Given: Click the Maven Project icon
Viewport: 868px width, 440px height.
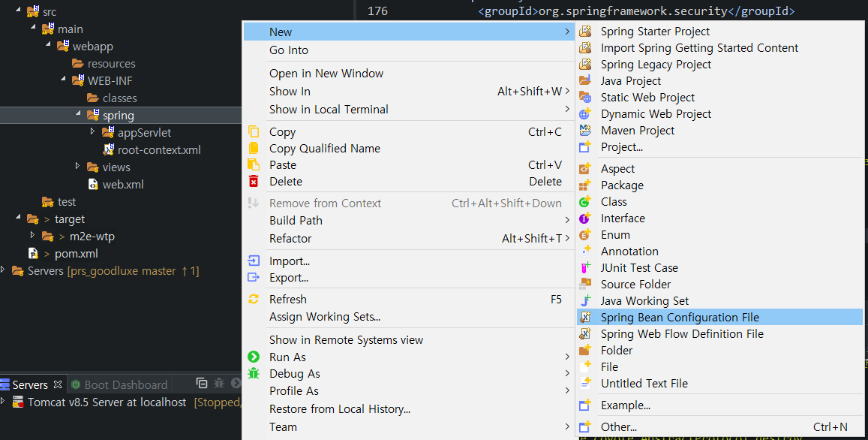Looking at the screenshot, I should pyautogui.click(x=585, y=130).
